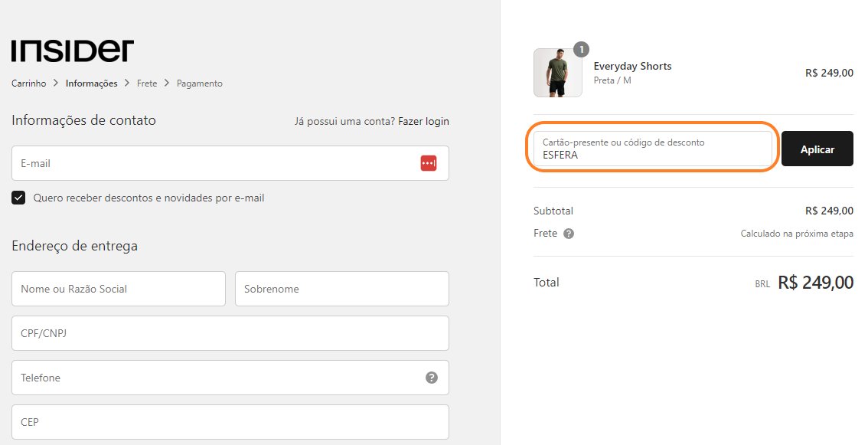The height and width of the screenshot is (445, 868).
Task: Click into the E-mail input field
Action: click(230, 163)
